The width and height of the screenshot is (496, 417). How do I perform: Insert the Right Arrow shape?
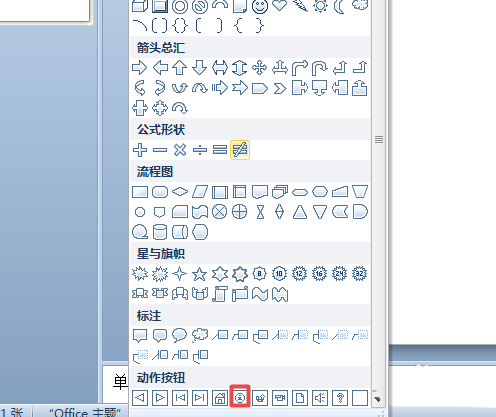[140, 68]
